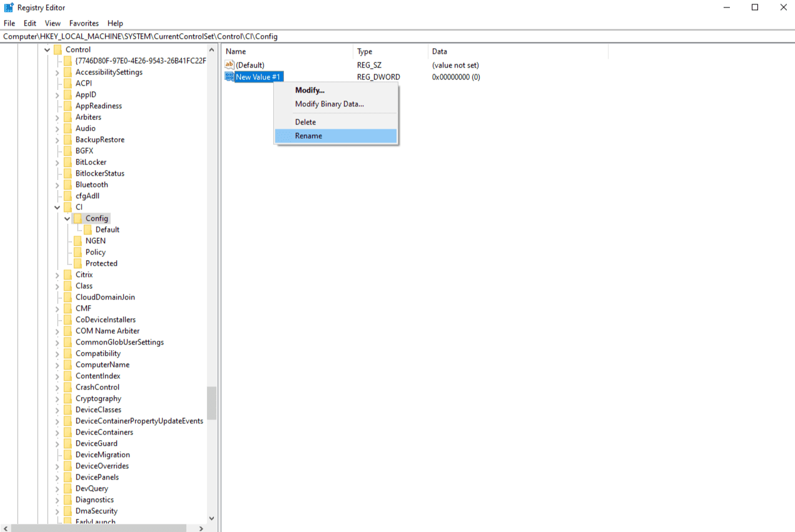Choose Modify... in the context menu
The height and width of the screenshot is (532, 795).
point(336,91)
